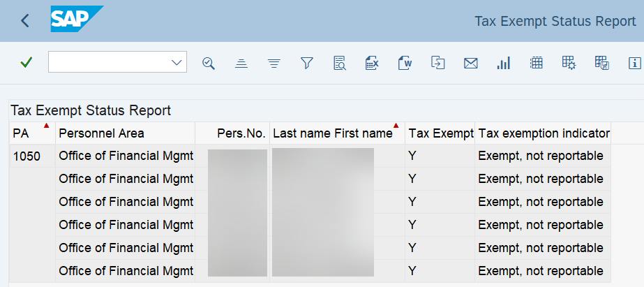Open the Print Preview icon

tap(340, 63)
